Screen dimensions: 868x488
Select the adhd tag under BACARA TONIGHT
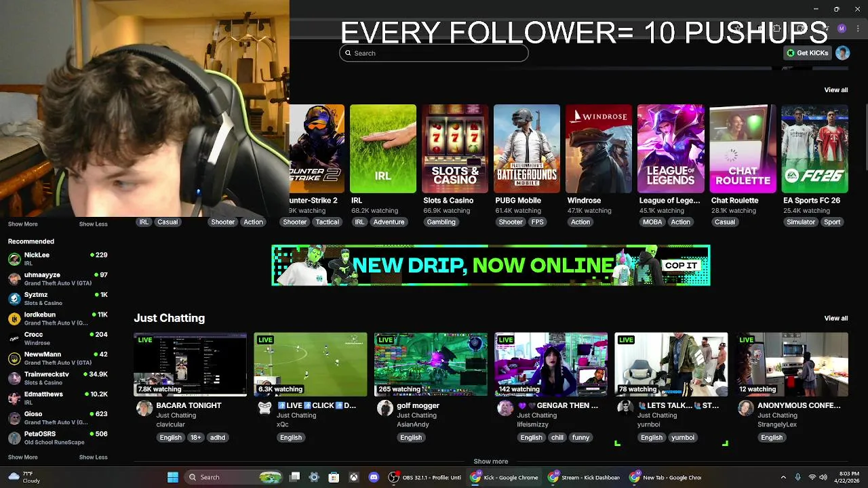[217, 437]
